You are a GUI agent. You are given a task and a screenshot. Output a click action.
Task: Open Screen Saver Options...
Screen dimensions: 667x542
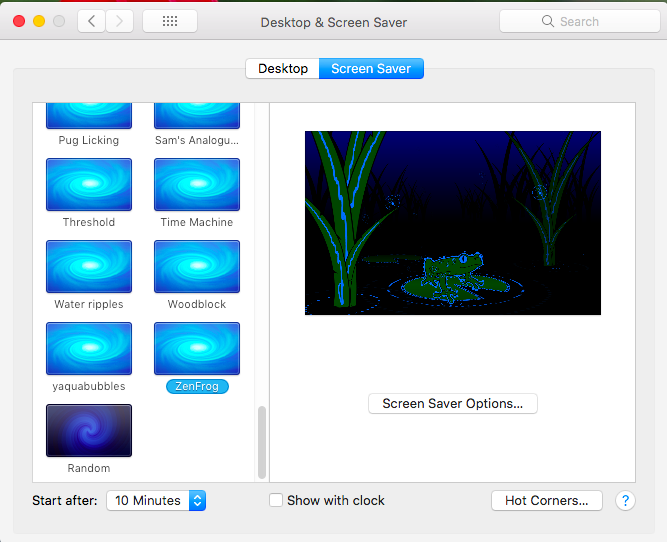[x=453, y=403]
